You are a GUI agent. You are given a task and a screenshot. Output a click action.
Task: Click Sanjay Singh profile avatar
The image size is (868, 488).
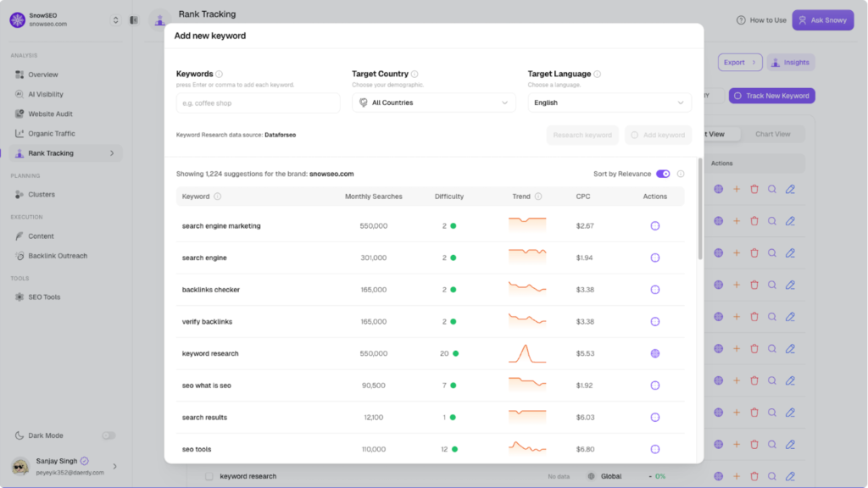click(20, 467)
